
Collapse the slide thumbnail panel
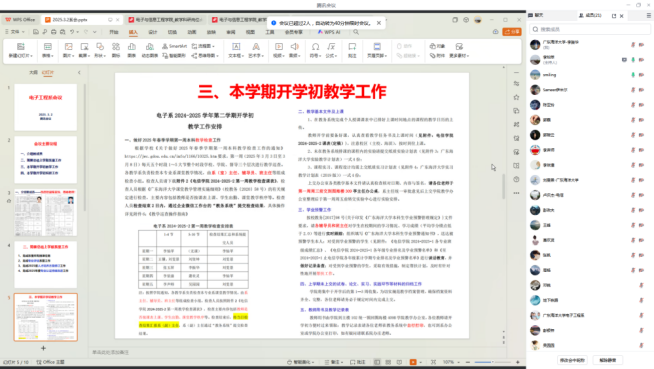79,72
